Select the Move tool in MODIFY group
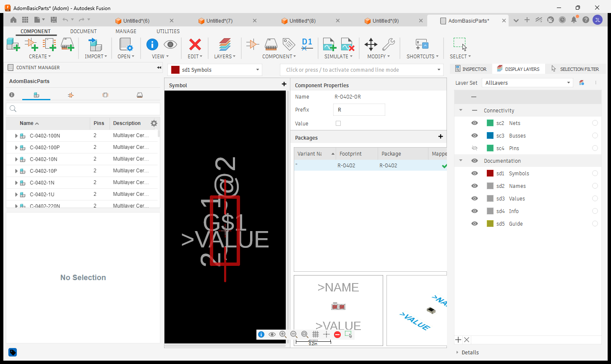Screen dimensions: 611x364 coord(371,44)
